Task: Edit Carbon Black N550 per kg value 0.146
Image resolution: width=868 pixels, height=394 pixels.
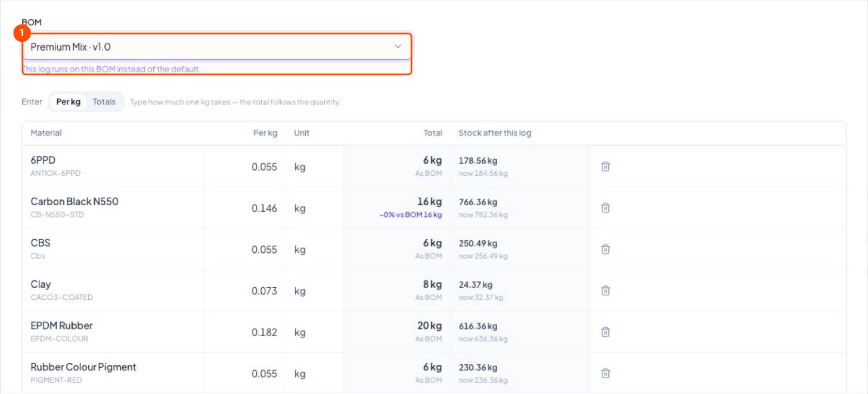Action: click(244, 208)
